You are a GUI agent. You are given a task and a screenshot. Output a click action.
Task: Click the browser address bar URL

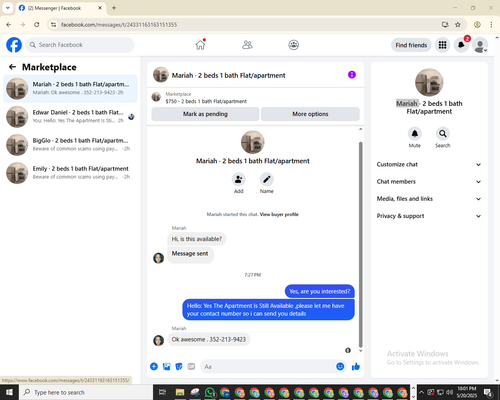coord(119,25)
